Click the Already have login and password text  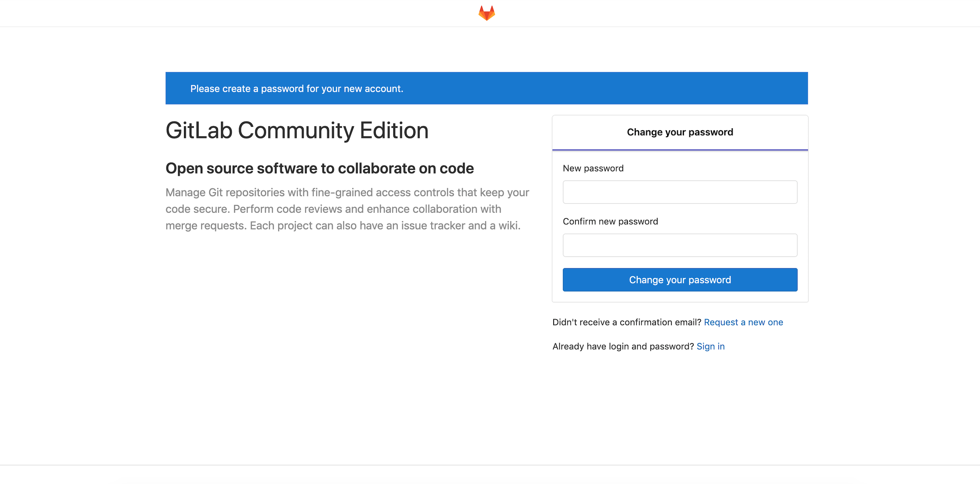[x=623, y=346]
